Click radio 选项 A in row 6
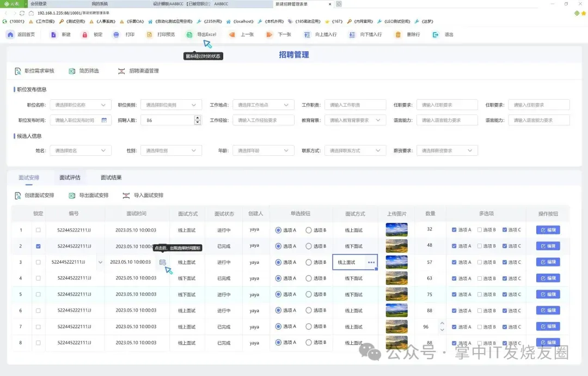The height and width of the screenshot is (376, 588). coord(278,310)
